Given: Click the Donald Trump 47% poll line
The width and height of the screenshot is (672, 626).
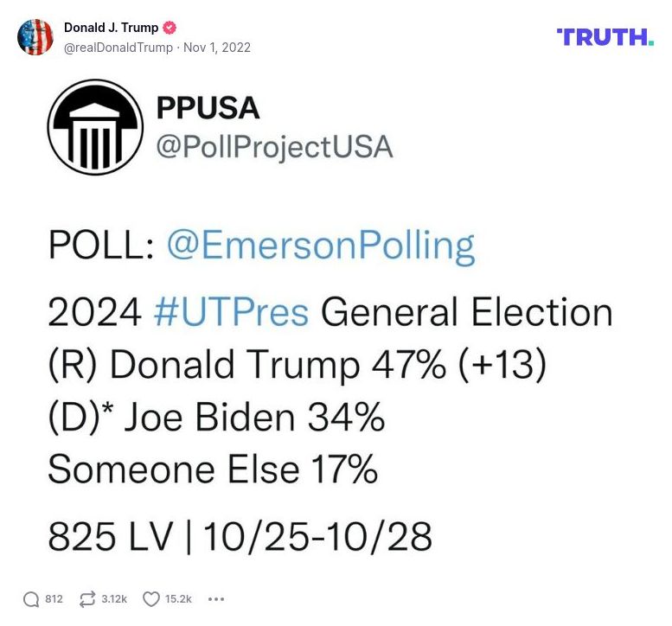Looking at the screenshot, I should point(298,365).
